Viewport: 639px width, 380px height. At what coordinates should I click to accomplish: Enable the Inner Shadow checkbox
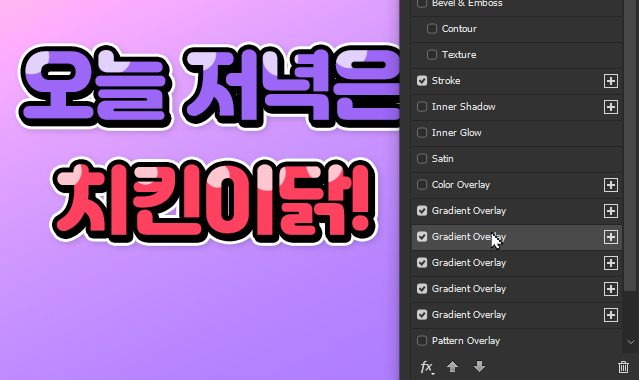(422, 106)
